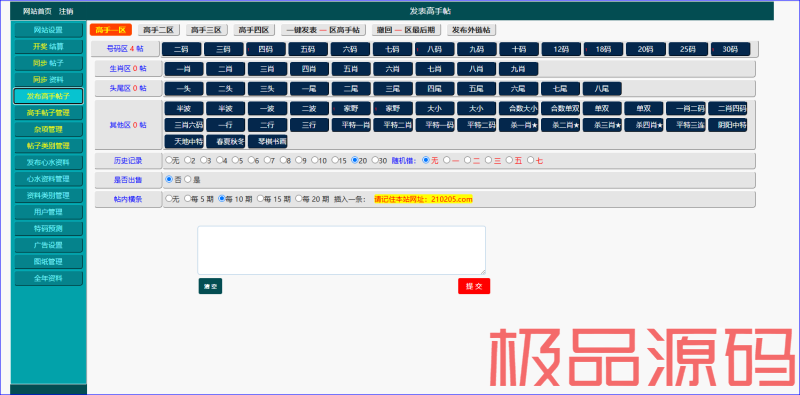
Task: Click the 清空 clear button
Action: tap(210, 286)
